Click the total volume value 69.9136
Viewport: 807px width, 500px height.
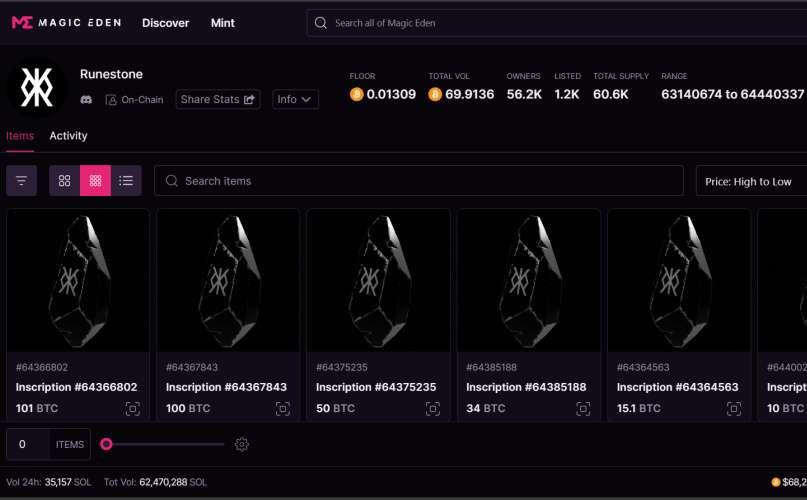tap(469, 94)
